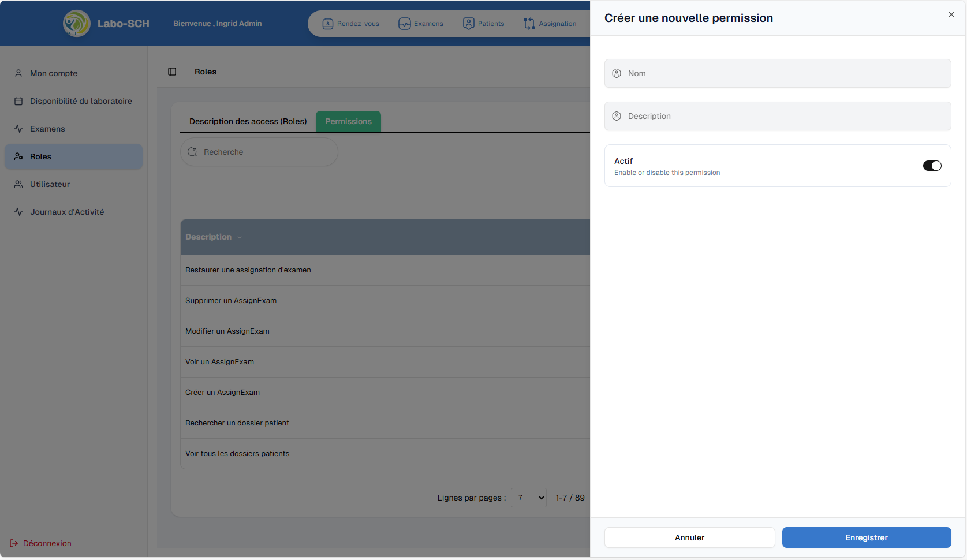Switch to Description des access (Roles) tab

click(x=248, y=121)
